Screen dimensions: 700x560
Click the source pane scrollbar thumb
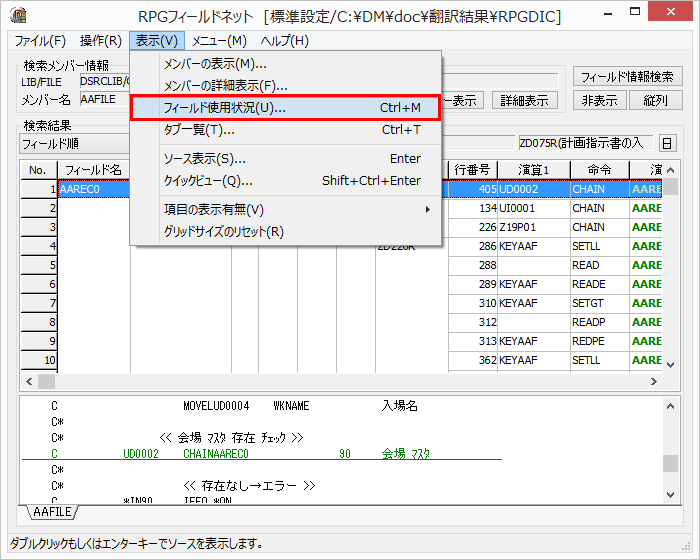(x=670, y=463)
